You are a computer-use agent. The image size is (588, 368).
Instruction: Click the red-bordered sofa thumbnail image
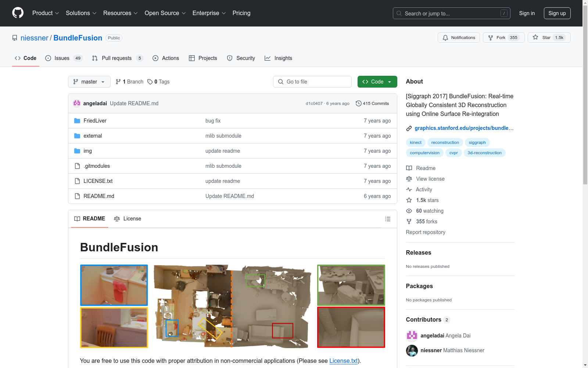(x=351, y=327)
